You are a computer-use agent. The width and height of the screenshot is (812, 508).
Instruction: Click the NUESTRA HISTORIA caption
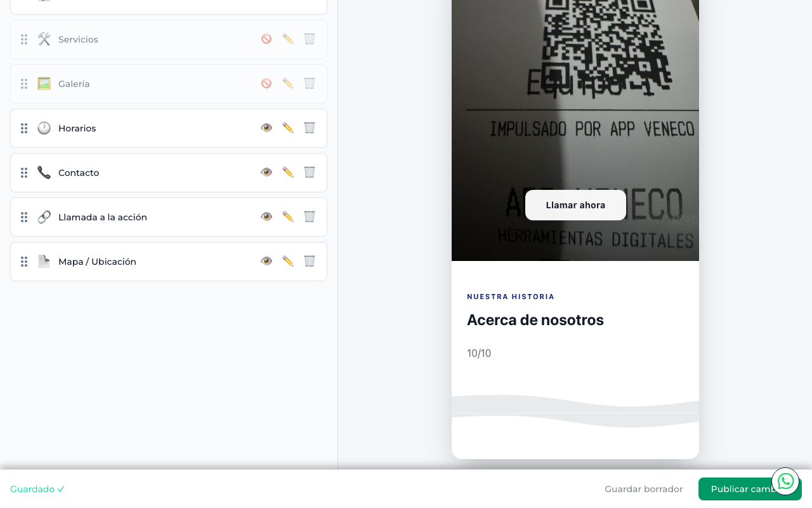pos(511,297)
